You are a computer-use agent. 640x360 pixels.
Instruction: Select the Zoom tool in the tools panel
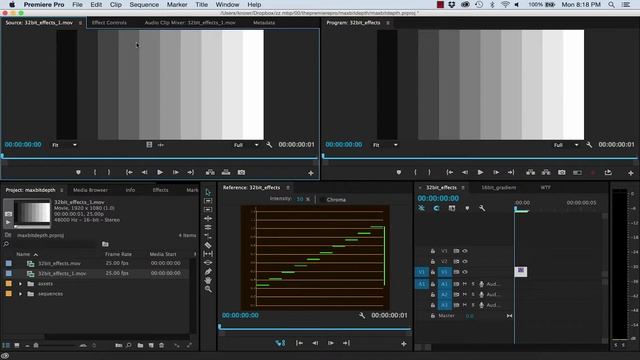click(208, 289)
